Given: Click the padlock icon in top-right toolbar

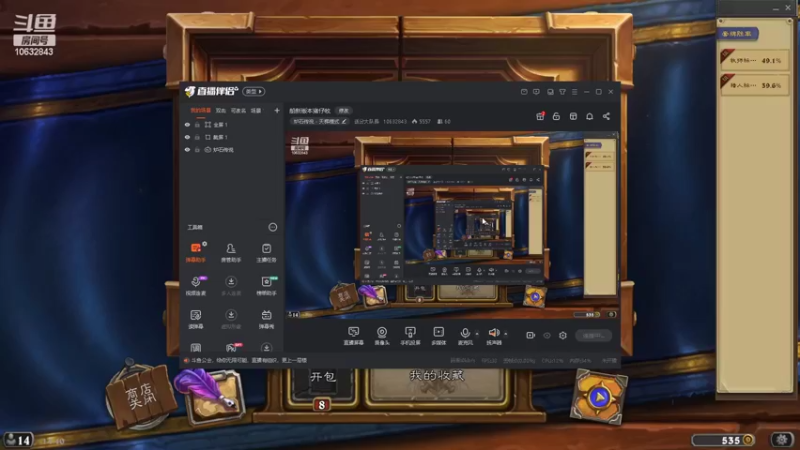Looking at the screenshot, I should point(556,116).
